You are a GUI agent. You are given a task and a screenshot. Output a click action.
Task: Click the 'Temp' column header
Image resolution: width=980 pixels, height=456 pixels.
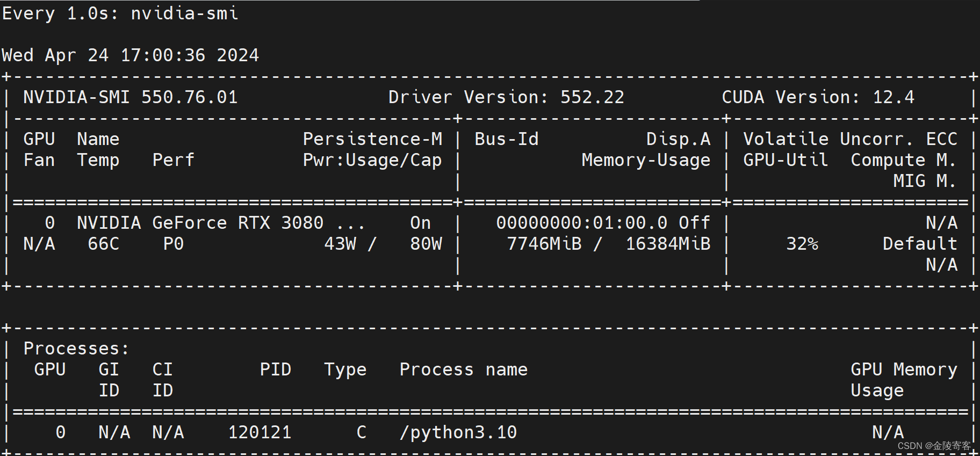point(98,160)
